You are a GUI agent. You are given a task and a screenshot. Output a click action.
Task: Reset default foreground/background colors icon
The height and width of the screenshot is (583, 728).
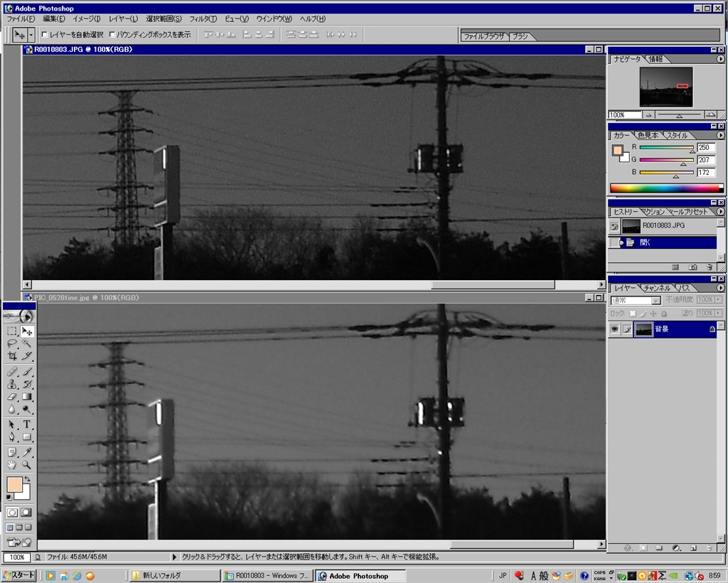9,498
